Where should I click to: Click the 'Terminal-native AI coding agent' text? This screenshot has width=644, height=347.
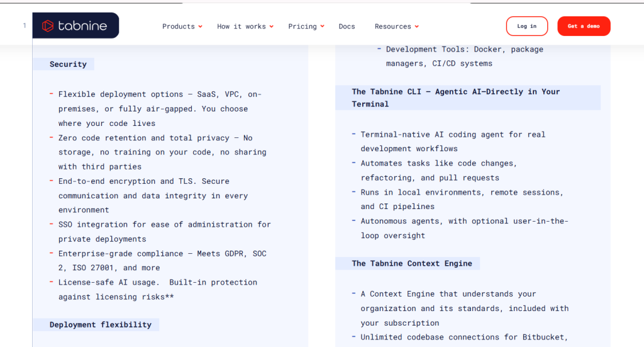[x=453, y=142]
